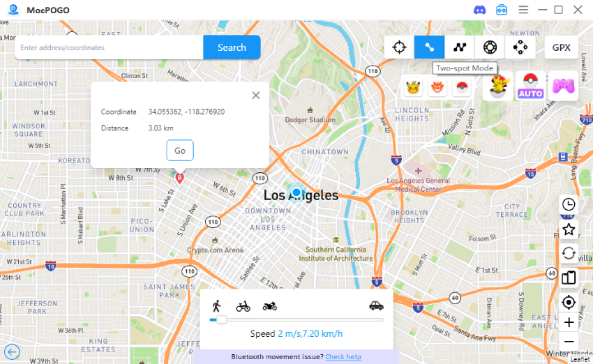This screenshot has height=364, width=593.
Task: Open the history records clock icon
Action: [569, 204]
